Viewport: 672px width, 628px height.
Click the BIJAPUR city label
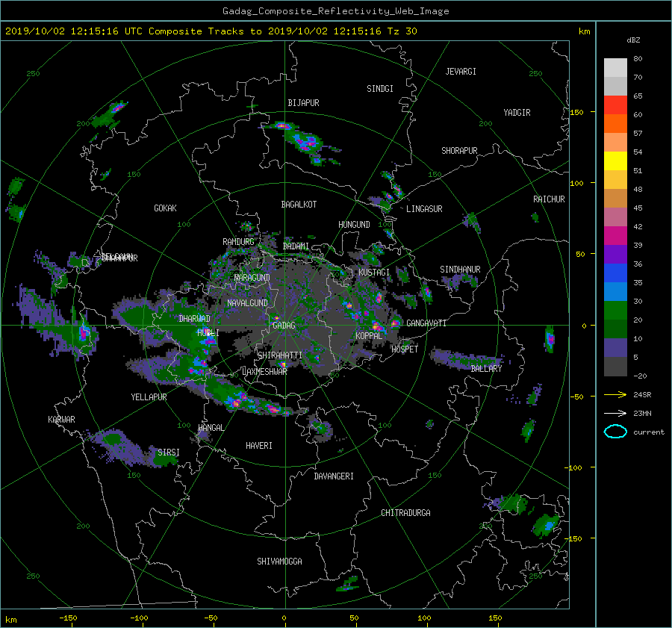click(303, 103)
